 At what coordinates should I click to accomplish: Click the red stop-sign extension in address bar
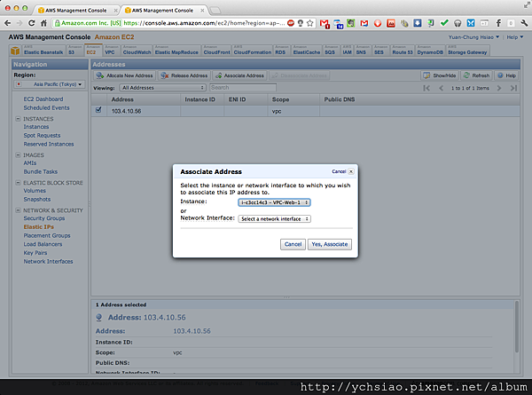[291, 23]
